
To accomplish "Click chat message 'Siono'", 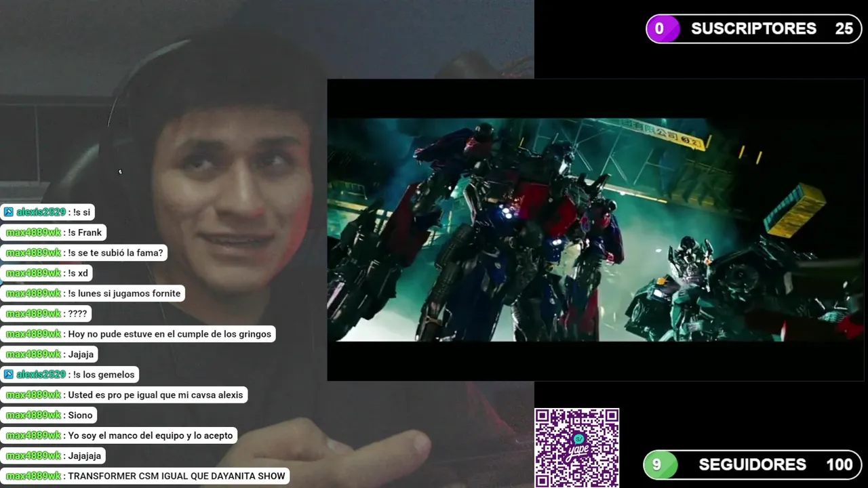I will (49, 415).
